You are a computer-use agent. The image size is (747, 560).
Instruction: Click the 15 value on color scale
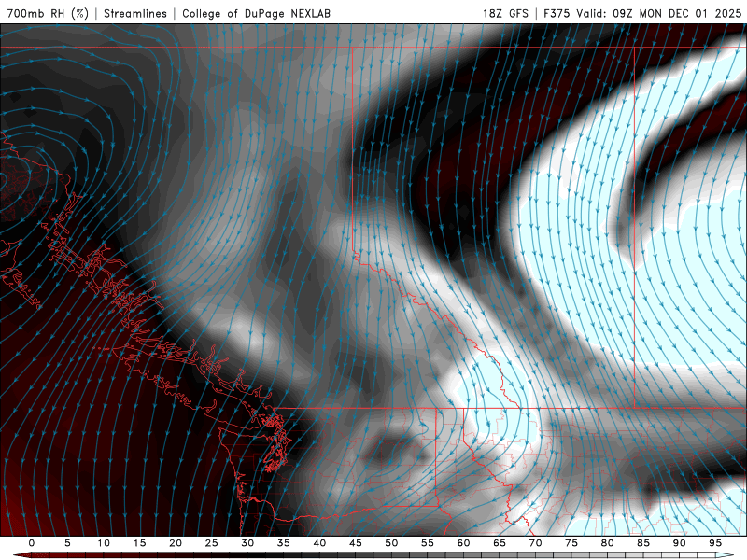139,543
